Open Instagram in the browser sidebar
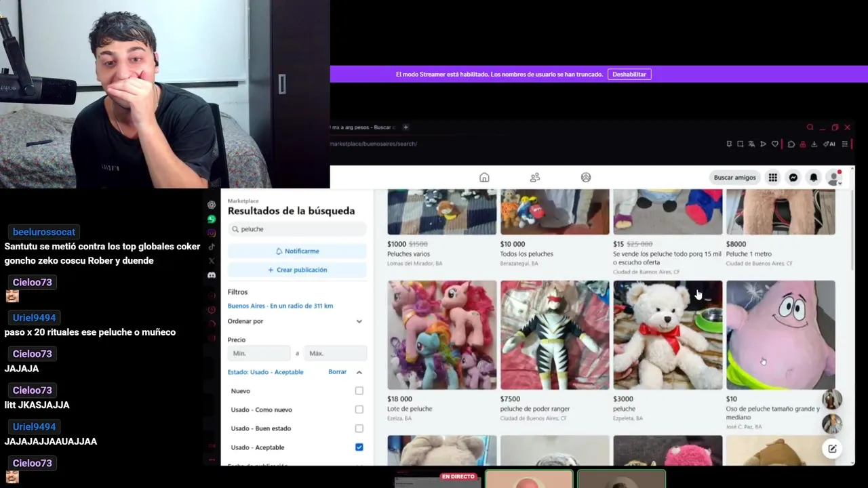This screenshot has height=488, width=868. point(212,233)
